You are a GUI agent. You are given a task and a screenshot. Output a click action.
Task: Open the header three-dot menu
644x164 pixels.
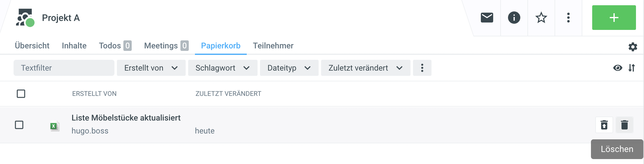click(x=568, y=18)
